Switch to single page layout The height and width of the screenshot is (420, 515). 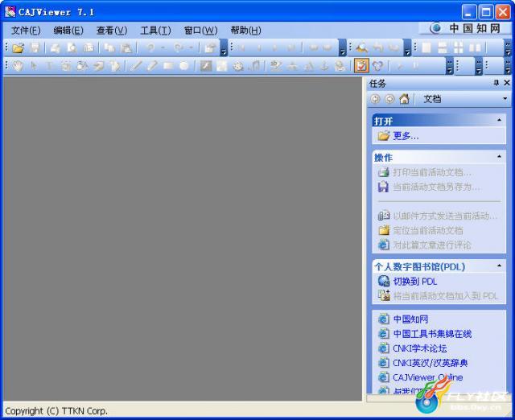tap(426, 48)
